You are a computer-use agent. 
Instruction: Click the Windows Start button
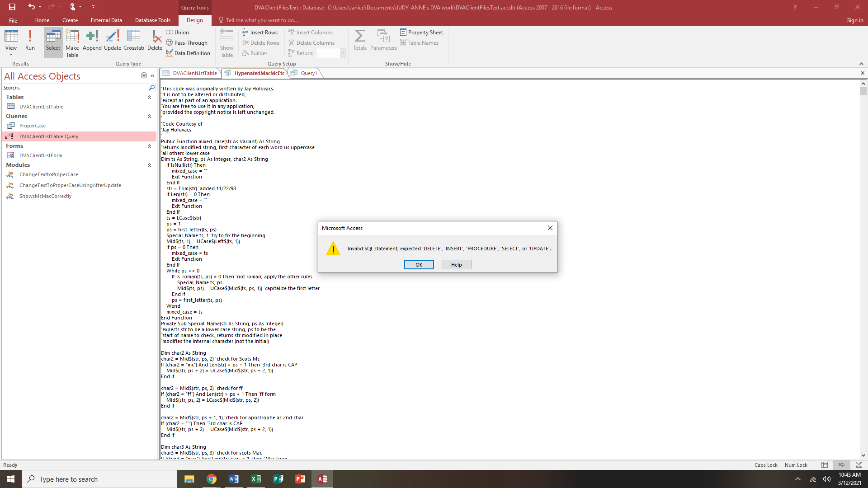coord(11,479)
